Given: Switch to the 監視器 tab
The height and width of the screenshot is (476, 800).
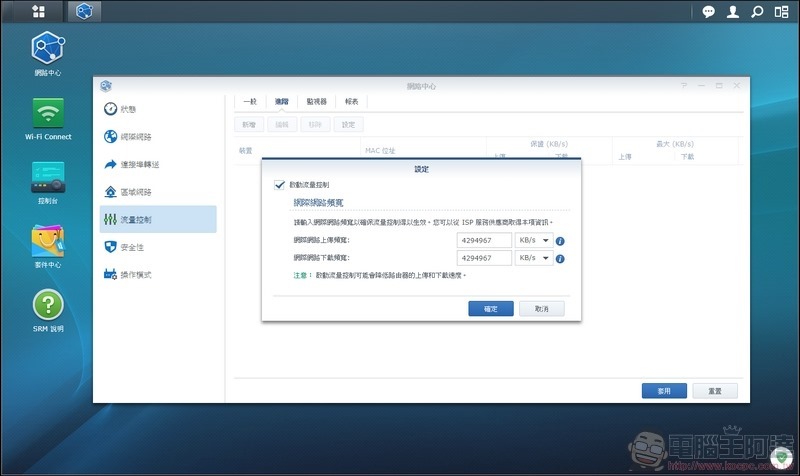Looking at the screenshot, I should click(316, 102).
